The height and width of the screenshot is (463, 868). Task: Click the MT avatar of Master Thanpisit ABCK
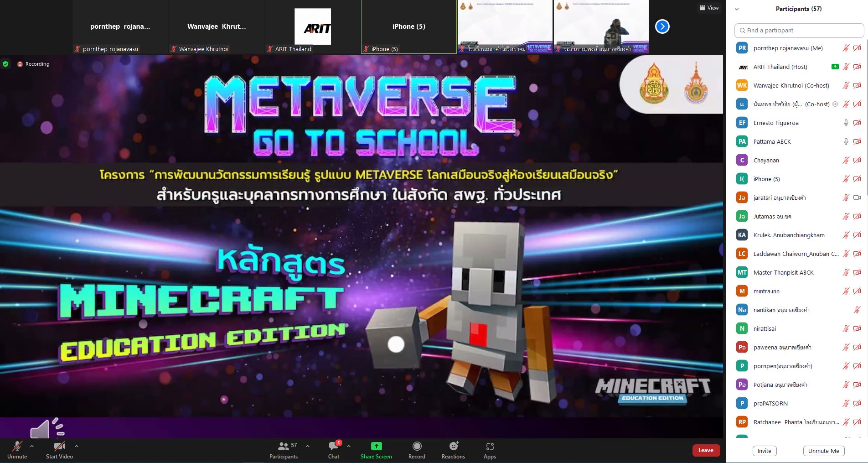742,272
